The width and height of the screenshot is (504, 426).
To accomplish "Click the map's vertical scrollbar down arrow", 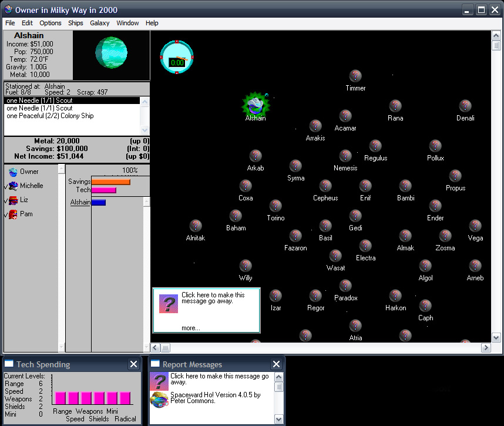I will tap(496, 338).
